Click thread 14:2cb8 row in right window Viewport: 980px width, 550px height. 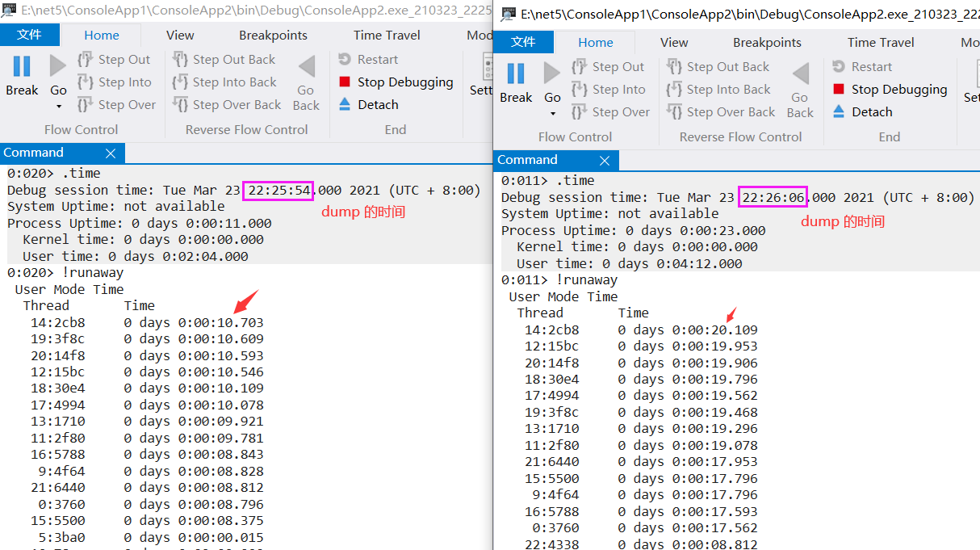(x=641, y=330)
